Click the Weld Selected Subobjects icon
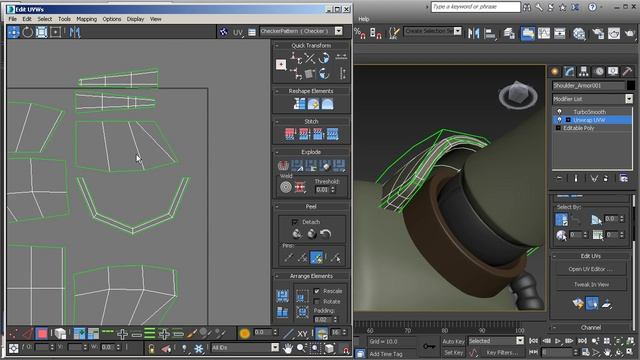The width and height of the screenshot is (640, 360). click(300, 187)
